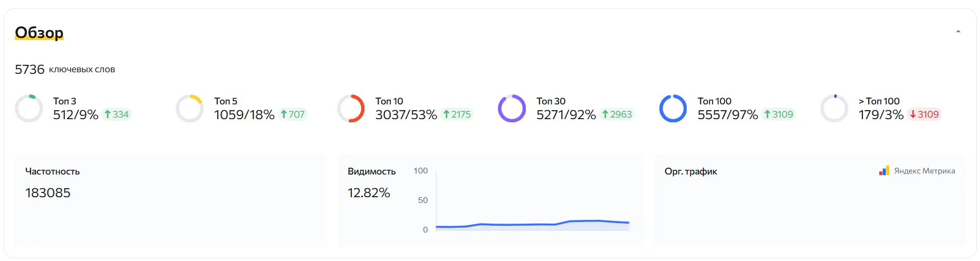Viewport: 980px width, 261px height.
Task: Click the green 2963 increase badge
Action: point(617,114)
